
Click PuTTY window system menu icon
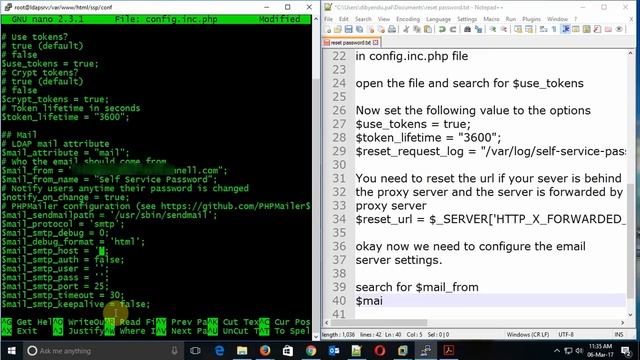click(x=8, y=7)
